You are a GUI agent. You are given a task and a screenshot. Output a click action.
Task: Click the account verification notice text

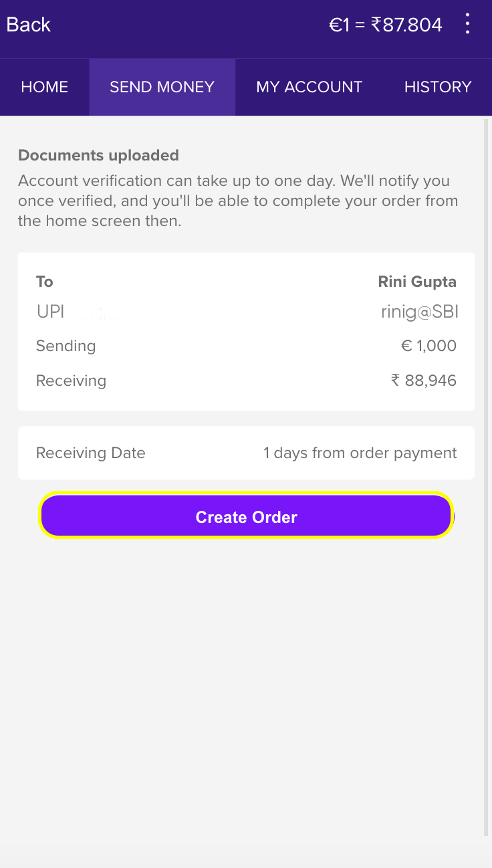pos(238,201)
